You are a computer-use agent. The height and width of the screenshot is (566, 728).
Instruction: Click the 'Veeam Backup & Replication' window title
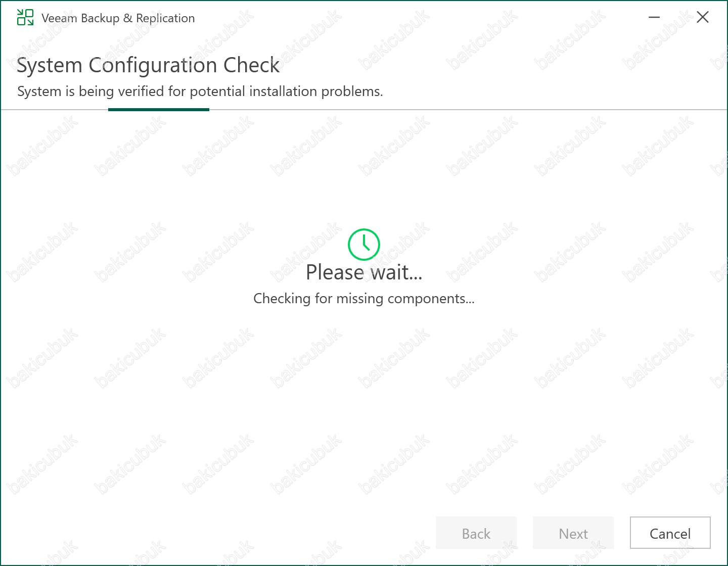click(118, 18)
